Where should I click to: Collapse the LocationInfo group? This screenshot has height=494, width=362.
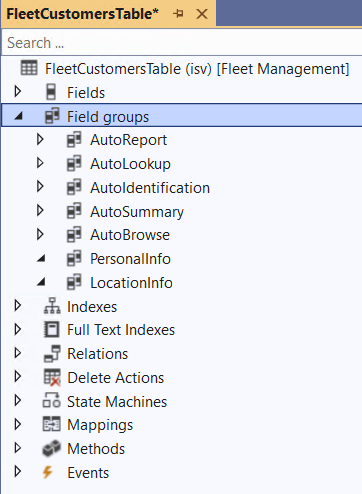(41, 282)
